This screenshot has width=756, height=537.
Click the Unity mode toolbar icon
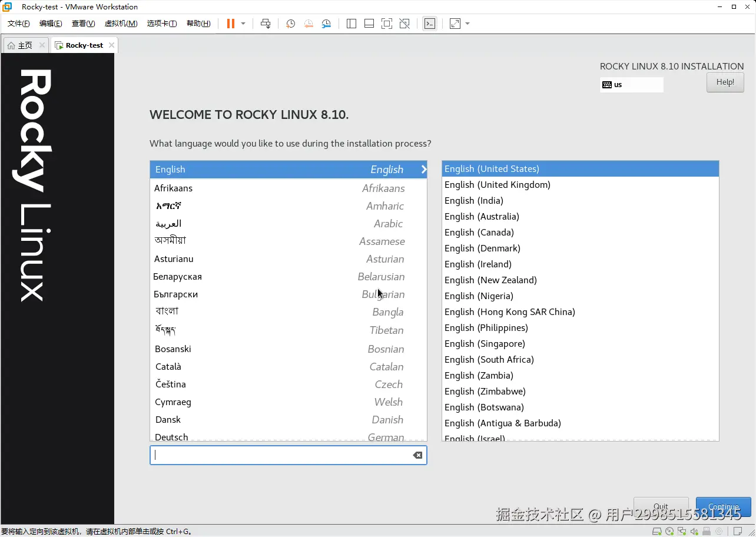[x=404, y=24]
